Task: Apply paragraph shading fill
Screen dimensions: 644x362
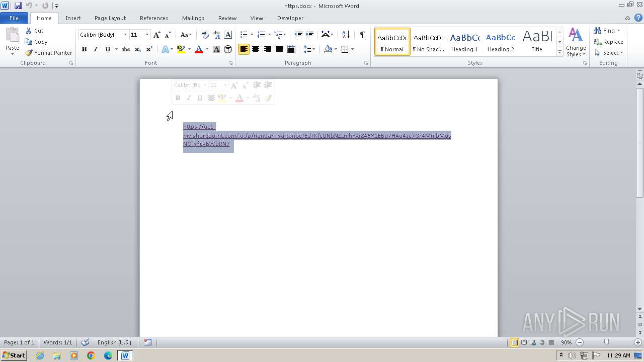Action: point(328,49)
